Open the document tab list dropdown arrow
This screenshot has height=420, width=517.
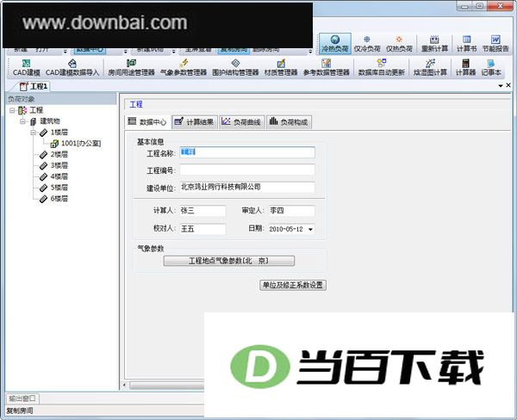501,86
